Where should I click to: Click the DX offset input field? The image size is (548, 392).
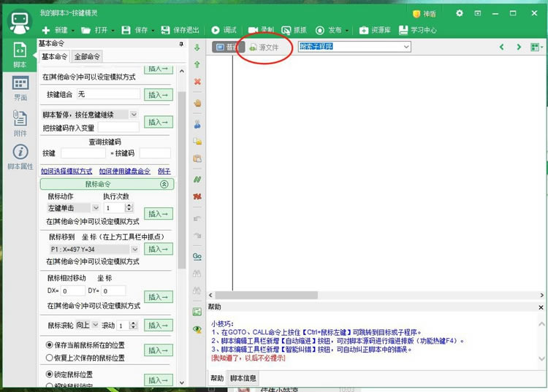72,291
